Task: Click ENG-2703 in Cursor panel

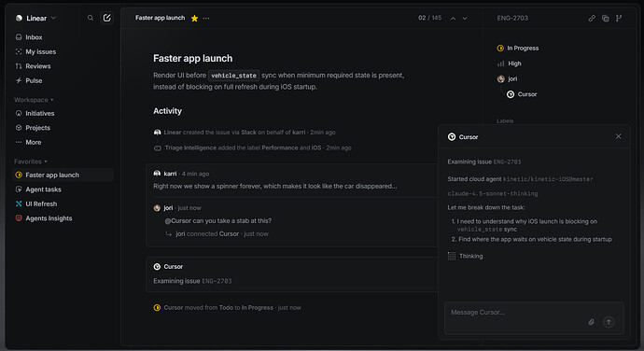Action: coord(507,161)
